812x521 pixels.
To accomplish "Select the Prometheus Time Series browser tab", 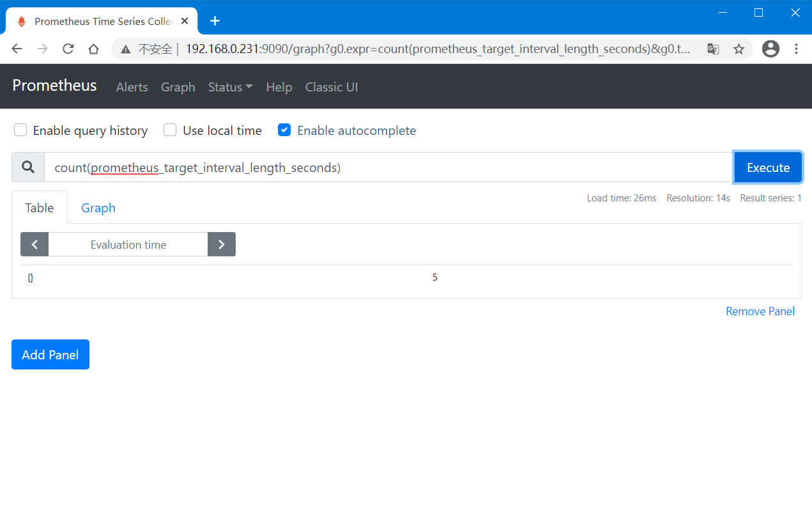I will click(102, 21).
